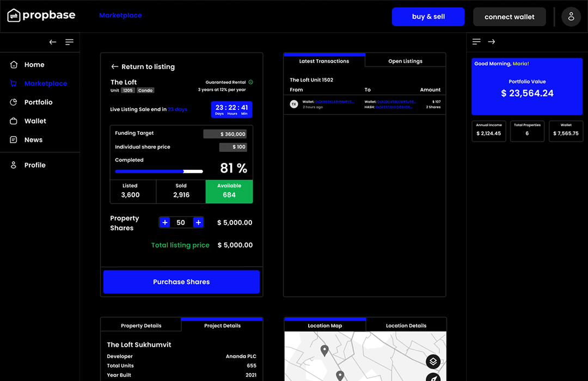Collapse the right panel with the arrow

492,41
